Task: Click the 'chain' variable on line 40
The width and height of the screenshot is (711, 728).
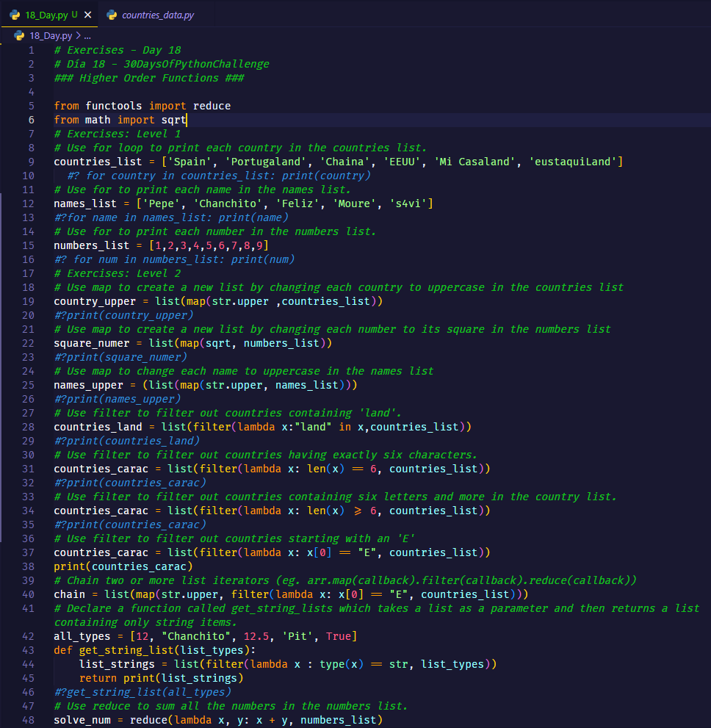Action: [69, 594]
